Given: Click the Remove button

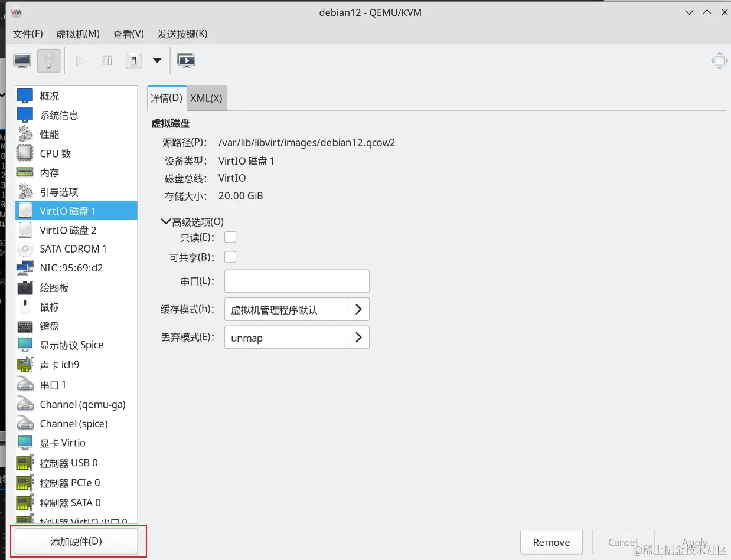Looking at the screenshot, I should tap(551, 542).
